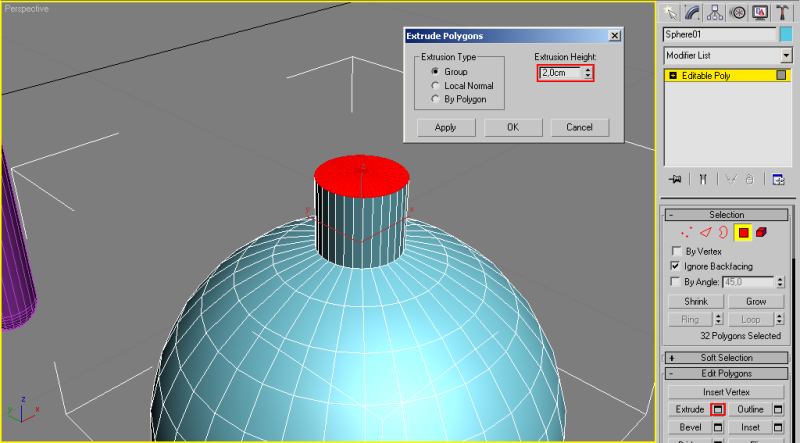Click gray box icon on Editable Poly row
The image size is (800, 443).
[x=781, y=75]
